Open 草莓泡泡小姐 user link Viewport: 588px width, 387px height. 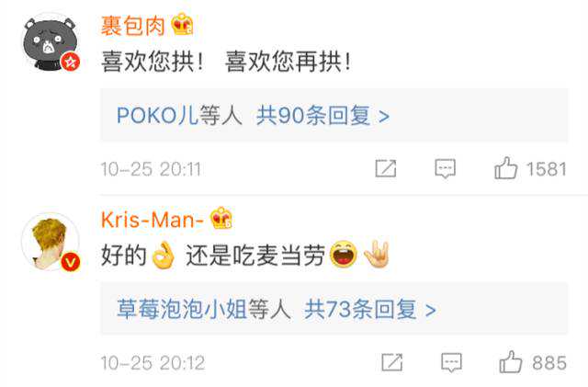182,310
